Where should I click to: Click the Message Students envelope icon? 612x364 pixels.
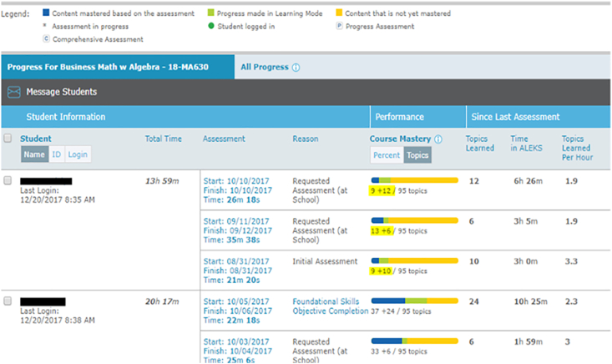[x=13, y=92]
